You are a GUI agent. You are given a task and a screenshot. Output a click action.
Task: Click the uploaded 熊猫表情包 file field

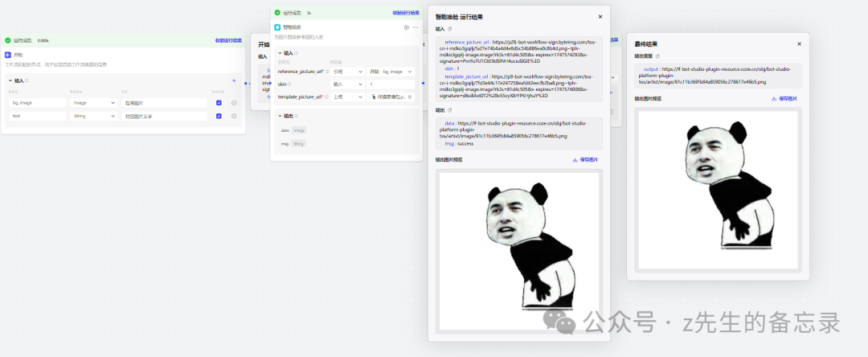coord(391,96)
